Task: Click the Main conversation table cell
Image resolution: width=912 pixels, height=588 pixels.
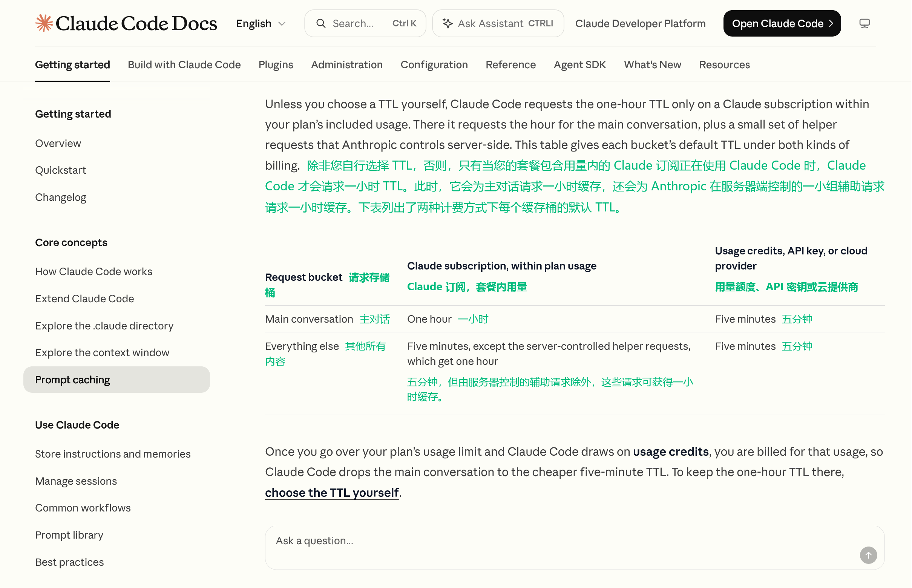Action: (327, 319)
